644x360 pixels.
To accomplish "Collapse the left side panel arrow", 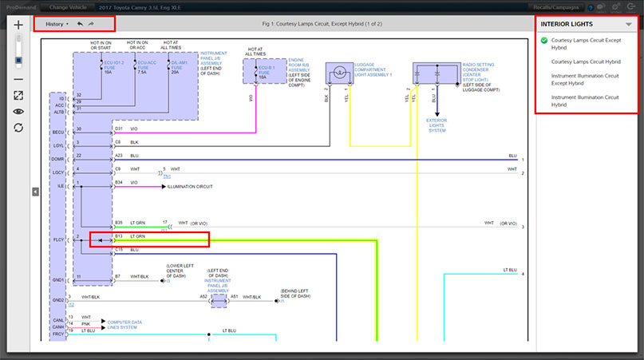I will [x=36, y=192].
